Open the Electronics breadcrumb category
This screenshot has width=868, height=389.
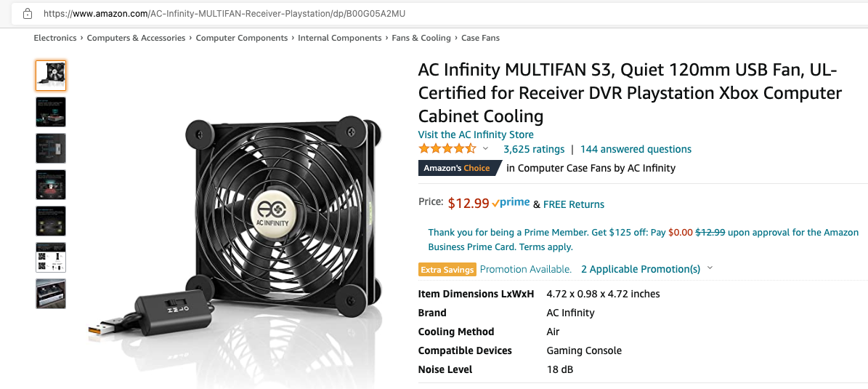54,39
